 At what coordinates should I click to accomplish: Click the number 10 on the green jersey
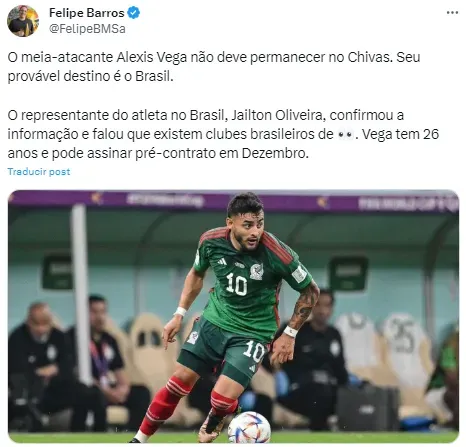236,284
